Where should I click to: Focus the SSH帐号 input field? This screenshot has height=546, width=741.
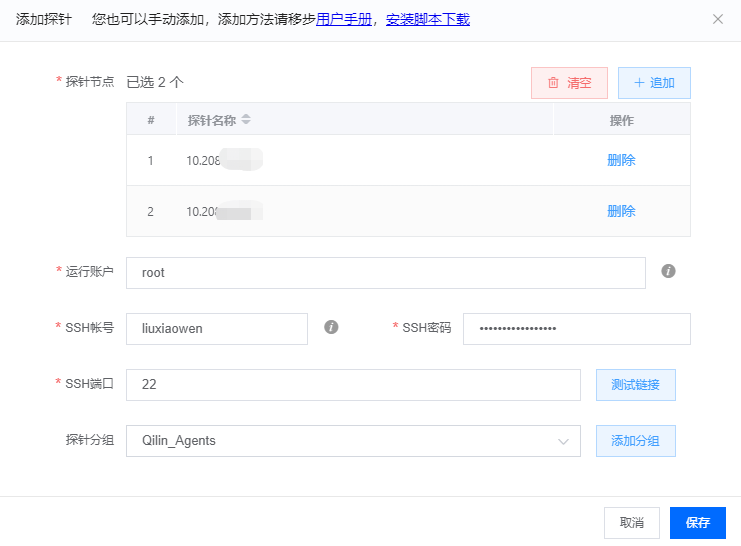coord(217,329)
